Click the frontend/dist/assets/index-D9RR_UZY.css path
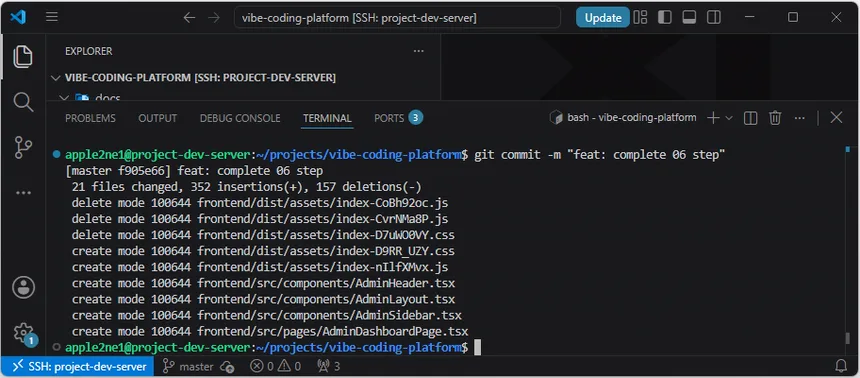The height and width of the screenshot is (378, 860). coord(326,251)
